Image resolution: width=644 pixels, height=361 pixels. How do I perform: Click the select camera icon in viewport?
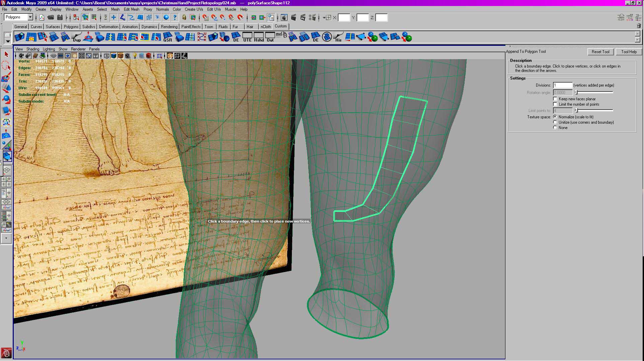(21, 56)
